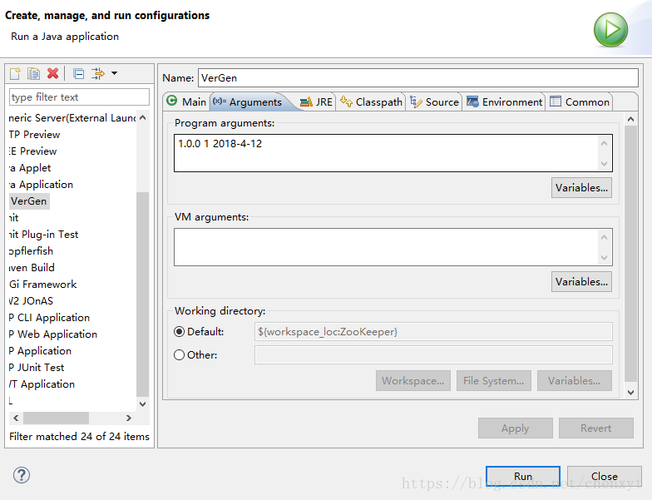Select the Other working directory radio button
The image size is (652, 500).
tap(179, 355)
